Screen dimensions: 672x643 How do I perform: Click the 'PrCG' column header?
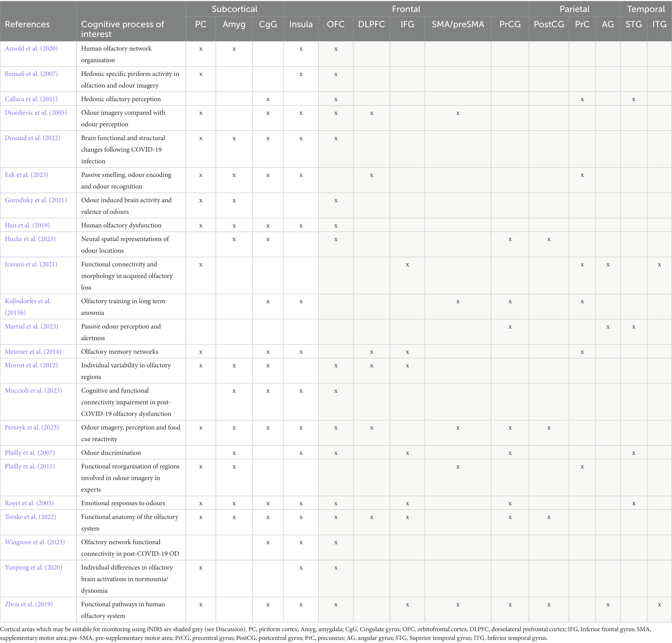pos(510,24)
